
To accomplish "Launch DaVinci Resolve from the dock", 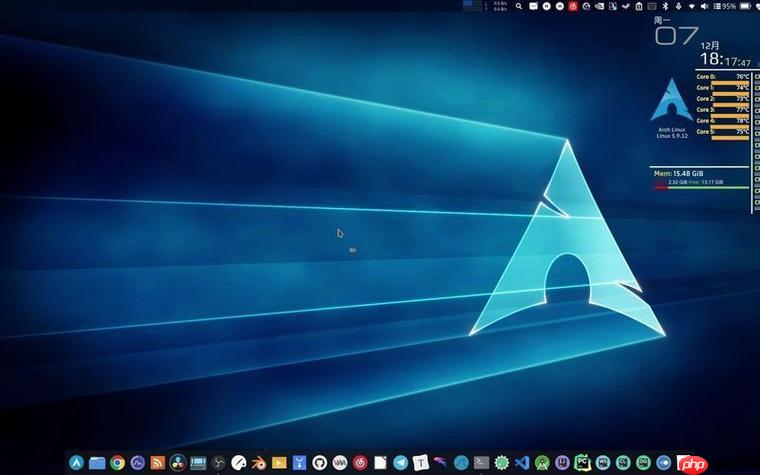I will click(x=178, y=463).
